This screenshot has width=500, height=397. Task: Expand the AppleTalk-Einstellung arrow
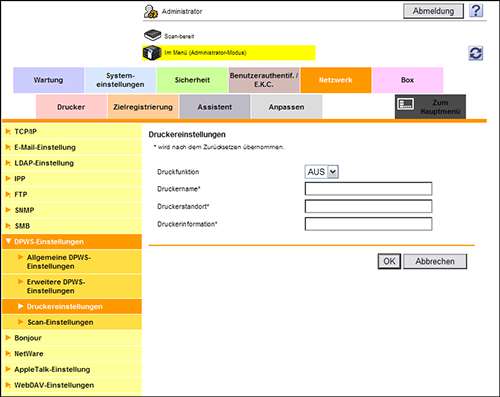point(8,369)
